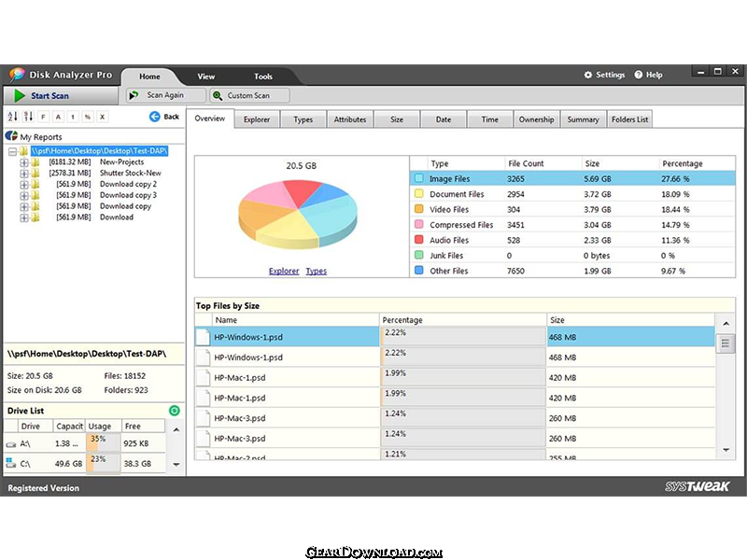Switch to the Attributes tab
The image size is (747, 560).
click(x=350, y=119)
